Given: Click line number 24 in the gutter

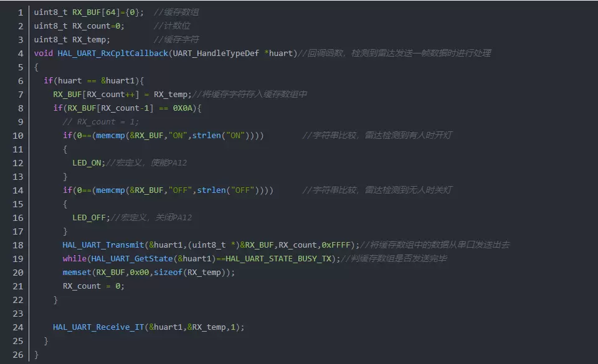Looking at the screenshot, I should 18,327.
